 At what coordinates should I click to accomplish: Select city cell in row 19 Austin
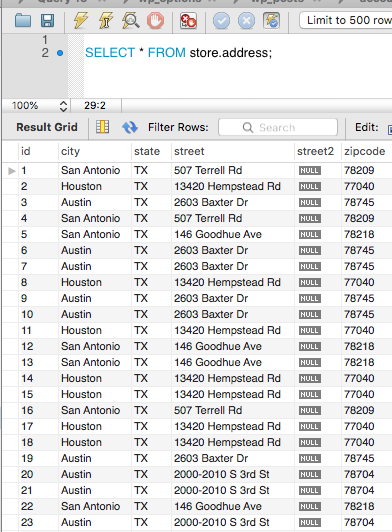point(94,458)
